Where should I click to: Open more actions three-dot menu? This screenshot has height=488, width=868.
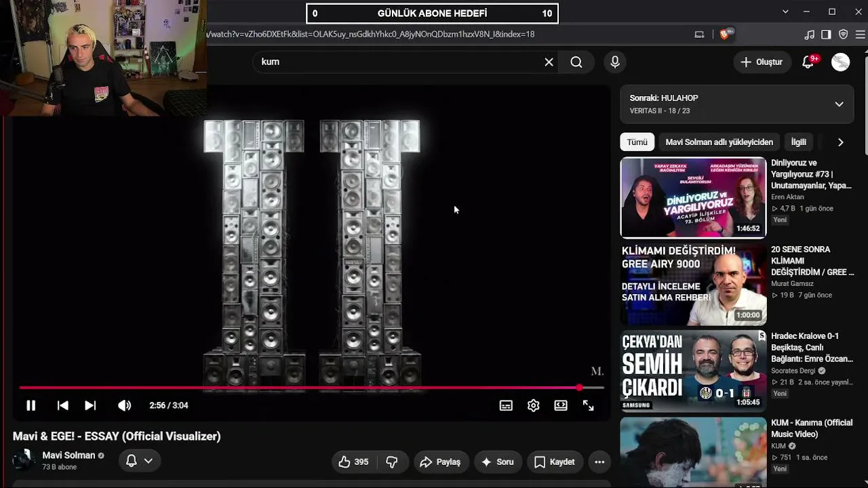(x=599, y=462)
